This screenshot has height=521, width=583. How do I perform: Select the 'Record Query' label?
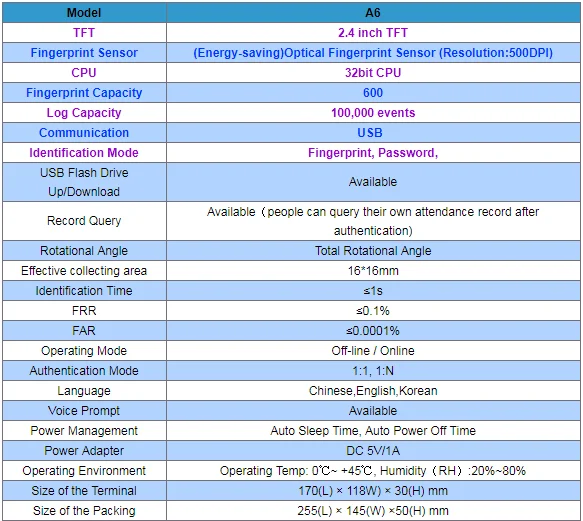coord(84,221)
